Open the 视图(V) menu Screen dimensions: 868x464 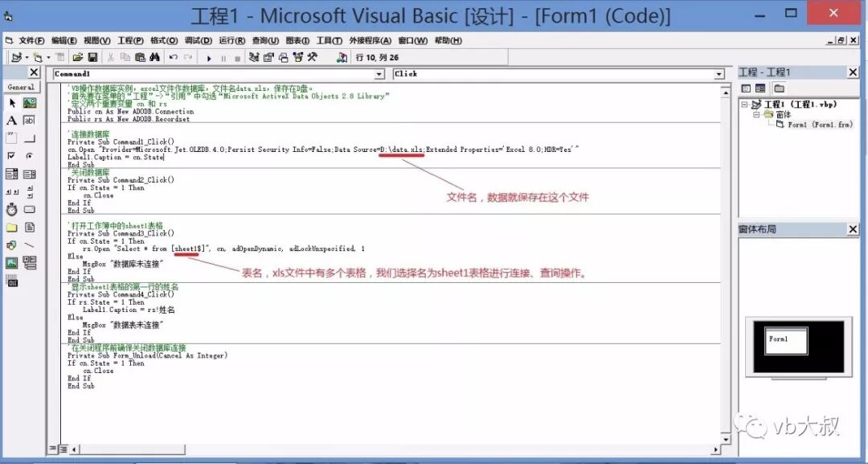tap(97, 40)
